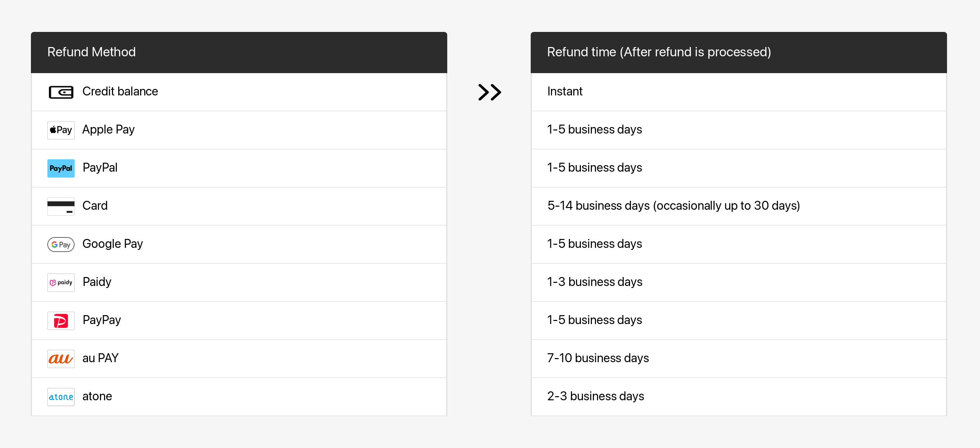Click the 5-14 business days card refund time

pyautogui.click(x=673, y=206)
